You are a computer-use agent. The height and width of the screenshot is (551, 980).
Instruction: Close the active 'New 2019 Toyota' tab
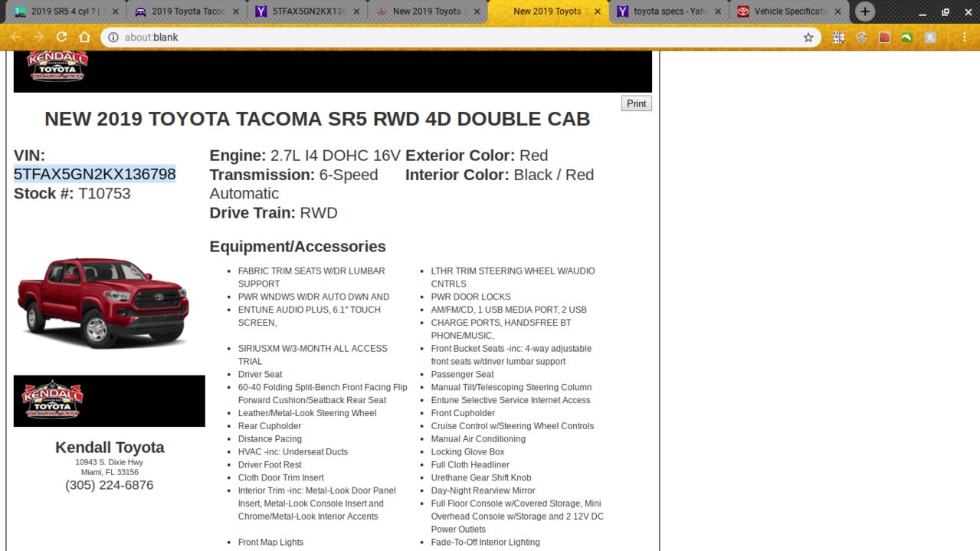[x=598, y=11]
